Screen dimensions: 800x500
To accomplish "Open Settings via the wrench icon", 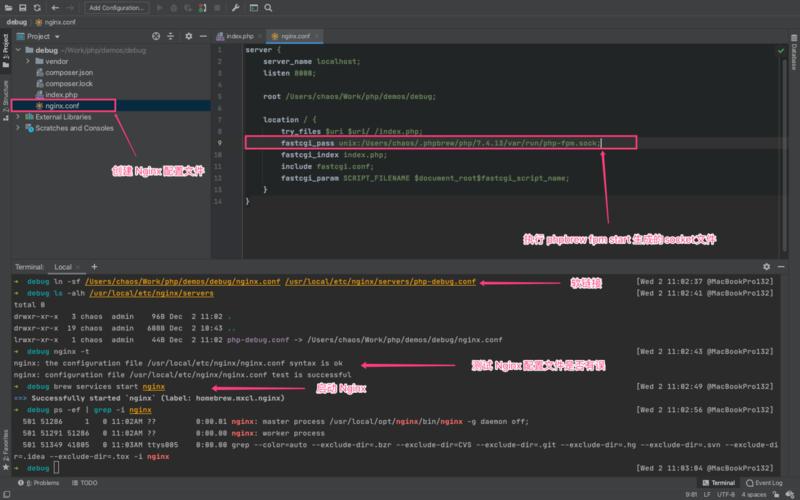I will tap(235, 8).
